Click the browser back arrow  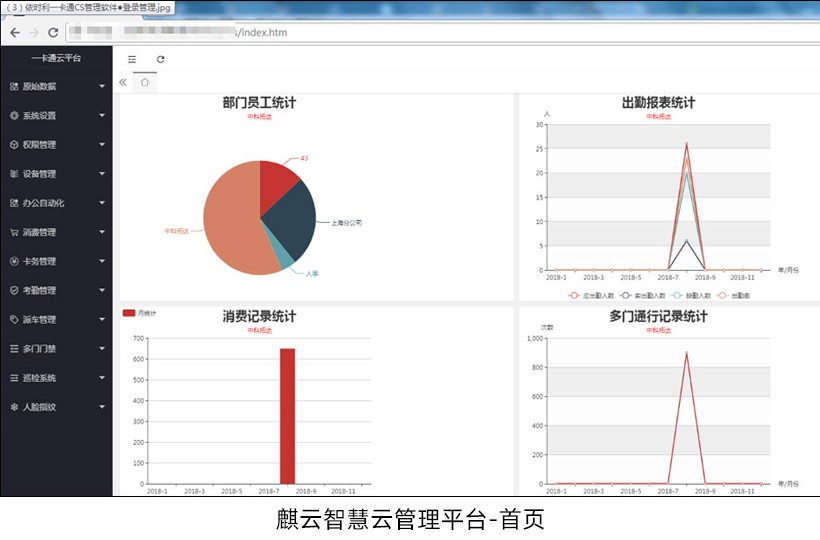coord(14,32)
